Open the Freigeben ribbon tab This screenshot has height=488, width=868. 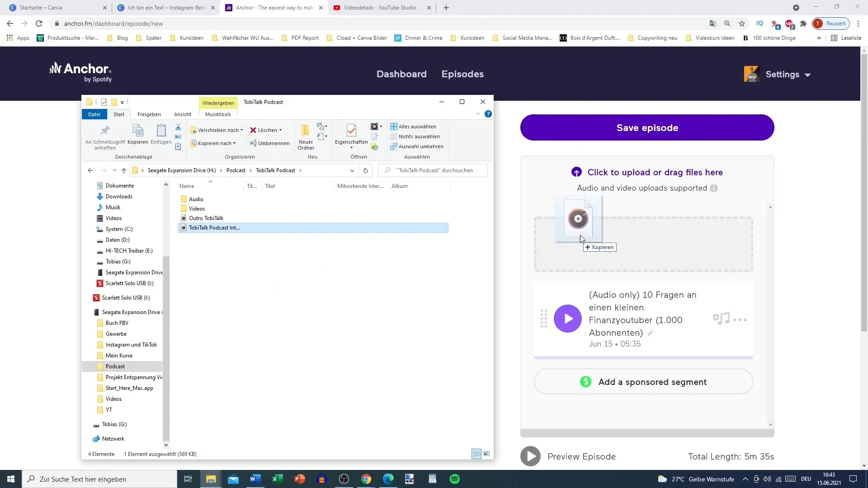click(149, 114)
